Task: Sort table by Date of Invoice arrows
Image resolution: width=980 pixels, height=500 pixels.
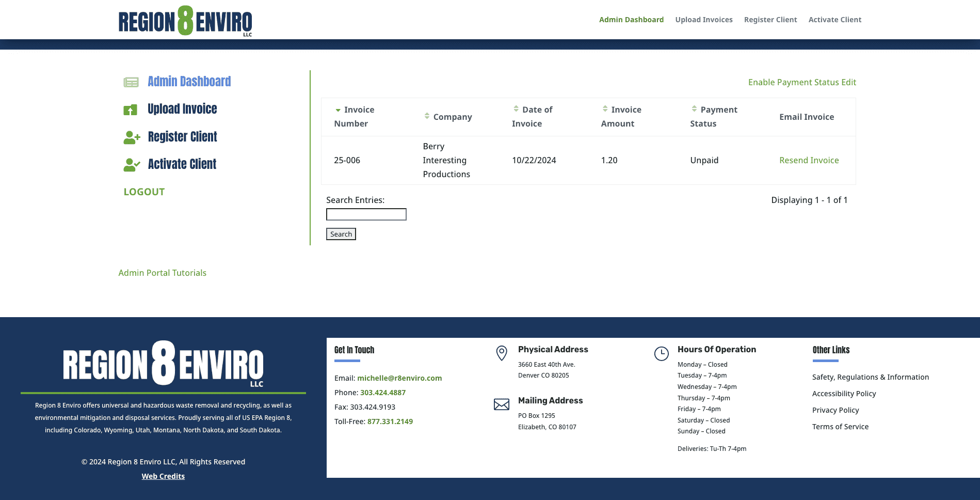Action: pos(516,109)
